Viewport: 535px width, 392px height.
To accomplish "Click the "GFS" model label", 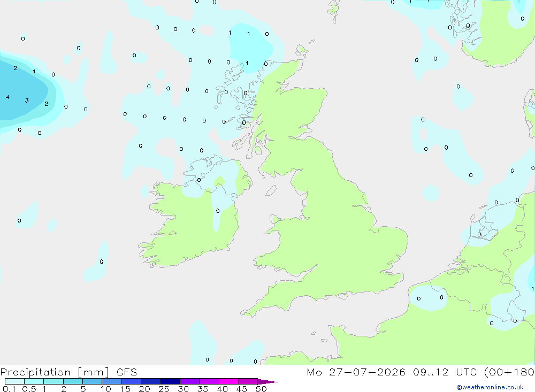I will (x=127, y=372).
